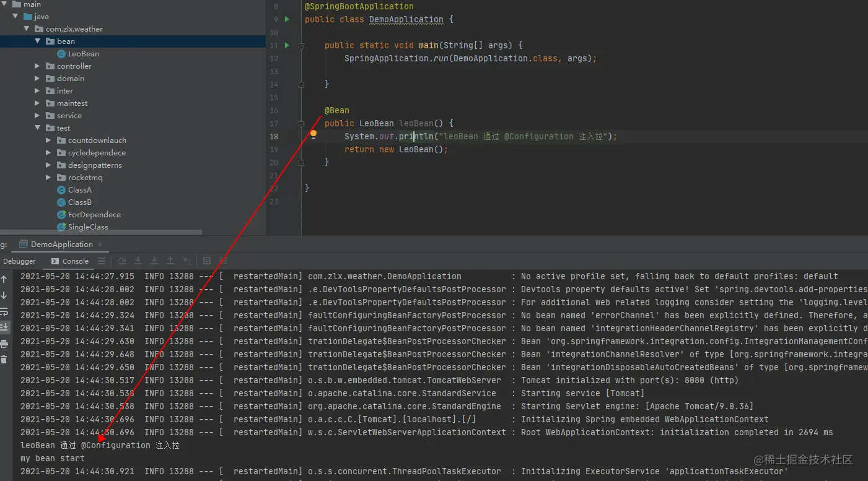
Task: Expand the cycledependece package
Action: pos(49,153)
